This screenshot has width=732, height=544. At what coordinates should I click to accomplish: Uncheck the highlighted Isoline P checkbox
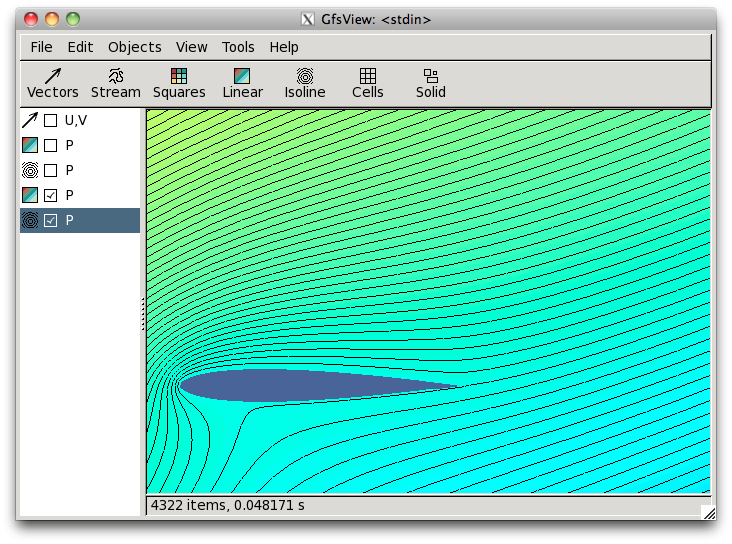50,220
